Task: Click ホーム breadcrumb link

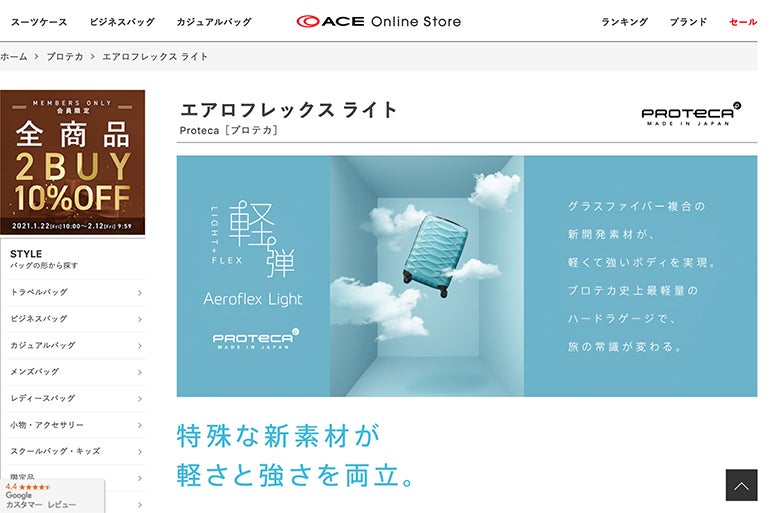Action: pyautogui.click(x=14, y=57)
